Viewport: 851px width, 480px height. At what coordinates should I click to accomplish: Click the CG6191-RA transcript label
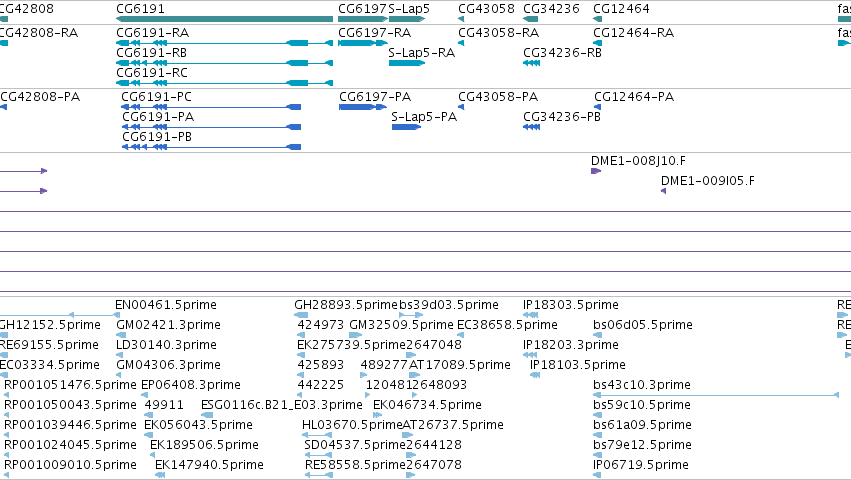(153, 33)
